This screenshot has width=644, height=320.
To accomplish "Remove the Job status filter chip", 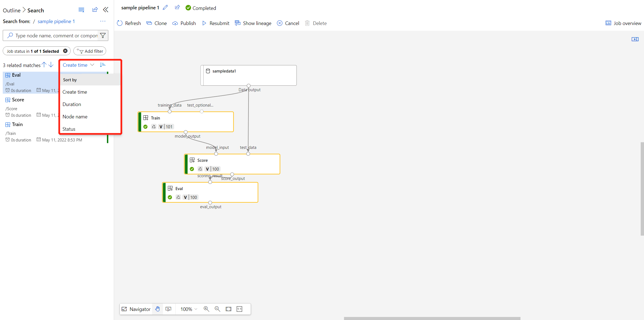I will tap(65, 51).
